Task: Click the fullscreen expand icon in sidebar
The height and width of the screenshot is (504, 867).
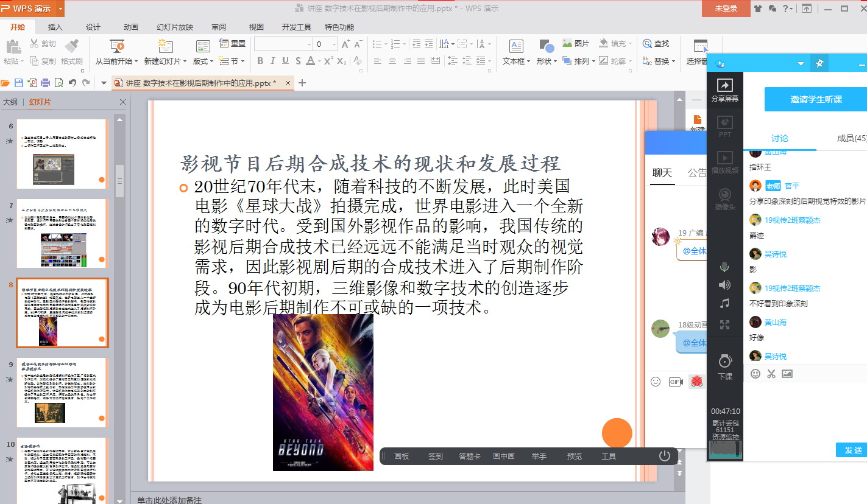Action: pos(724,325)
